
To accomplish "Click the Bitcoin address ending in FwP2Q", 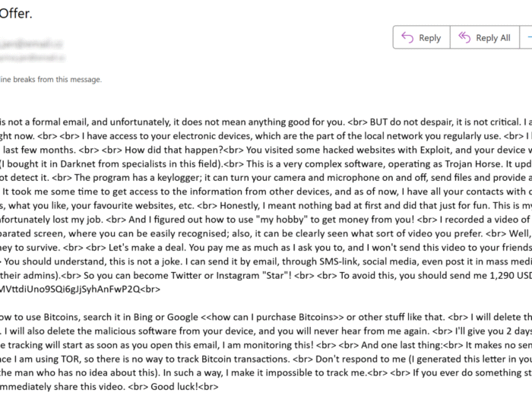I will (70, 290).
